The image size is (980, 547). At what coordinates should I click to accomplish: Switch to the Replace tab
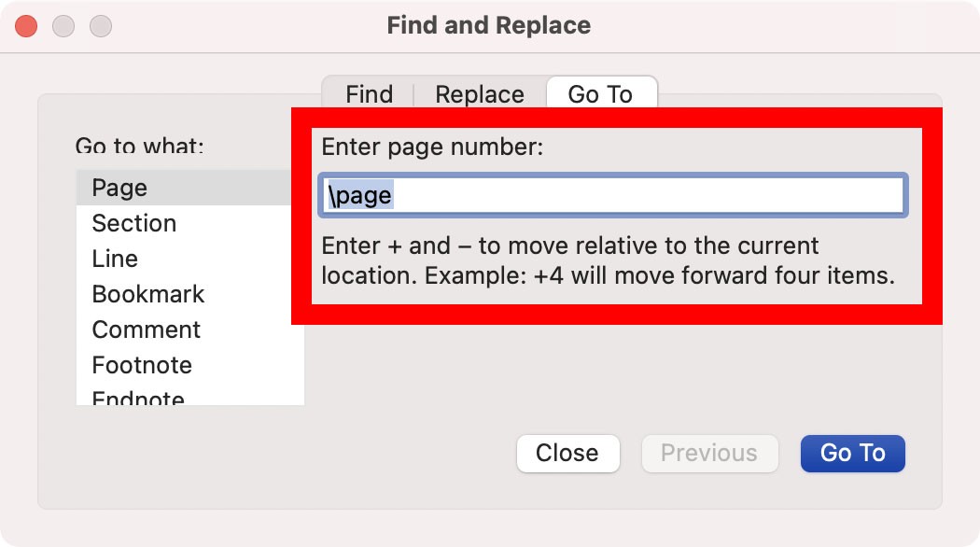point(480,94)
